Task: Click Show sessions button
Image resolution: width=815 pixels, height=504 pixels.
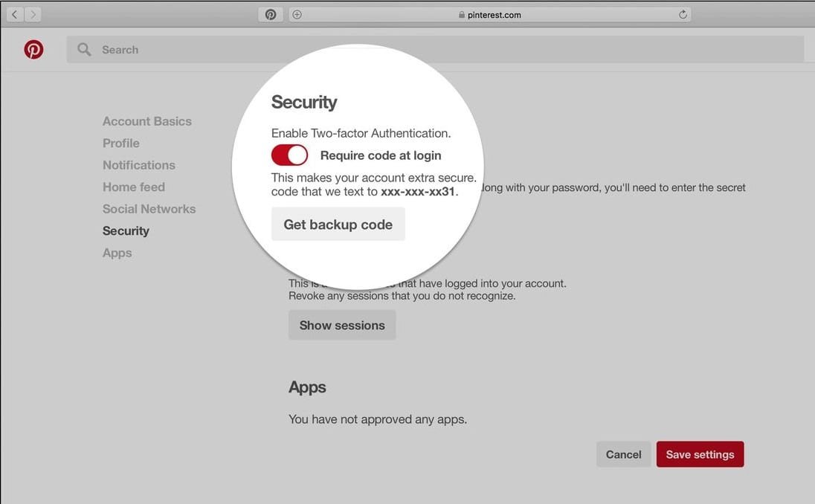Action: click(x=342, y=326)
